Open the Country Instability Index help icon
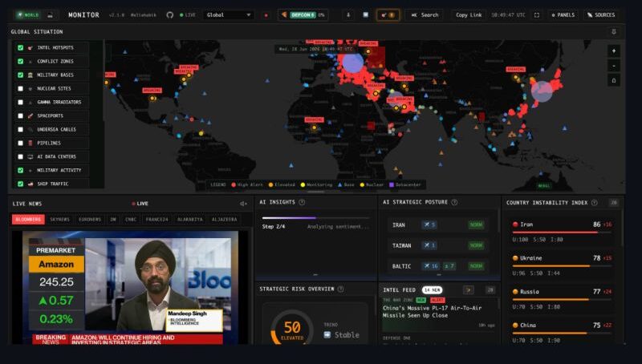This screenshot has height=364, width=642. (594, 203)
